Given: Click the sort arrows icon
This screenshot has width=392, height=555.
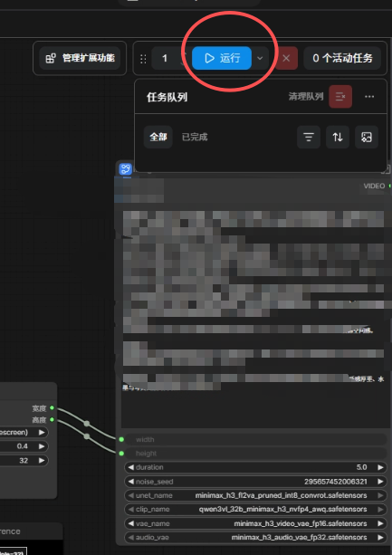Looking at the screenshot, I should pyautogui.click(x=338, y=137).
